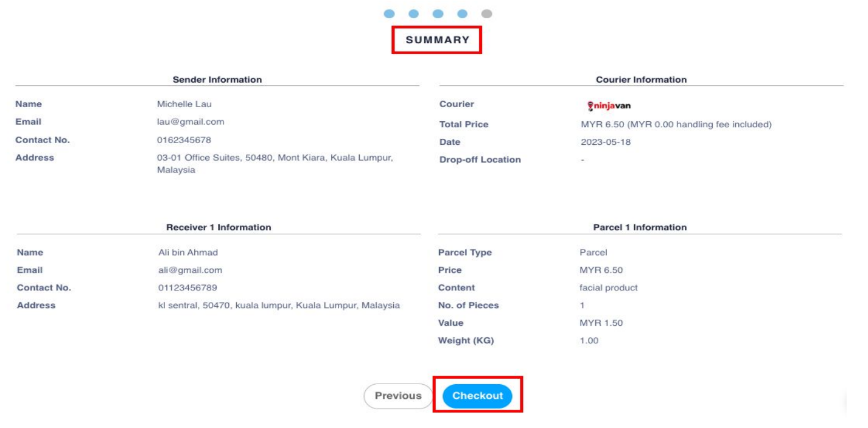The width and height of the screenshot is (868, 428).
Task: Click the grey final step indicator dot
Action: 486,13
